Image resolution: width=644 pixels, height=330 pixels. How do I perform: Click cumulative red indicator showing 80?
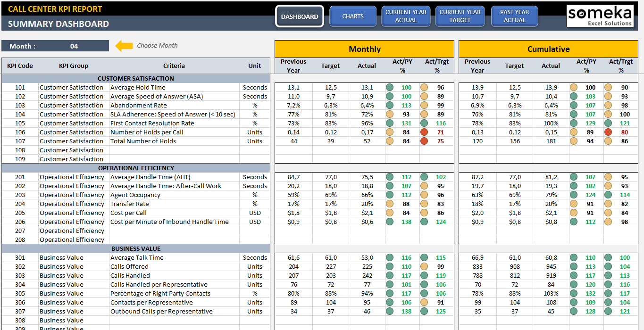[x=608, y=132]
